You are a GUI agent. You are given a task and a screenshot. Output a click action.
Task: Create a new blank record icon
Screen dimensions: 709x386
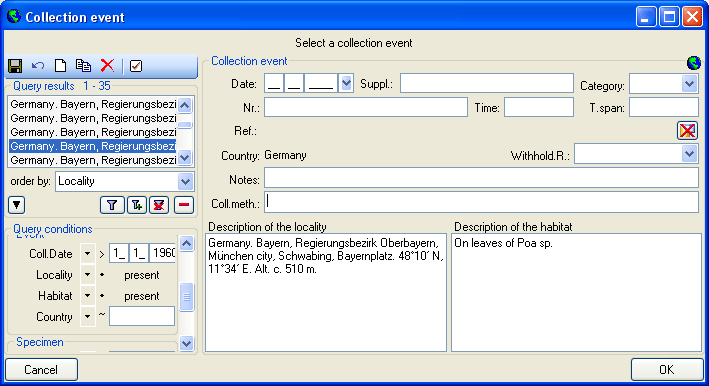60,66
